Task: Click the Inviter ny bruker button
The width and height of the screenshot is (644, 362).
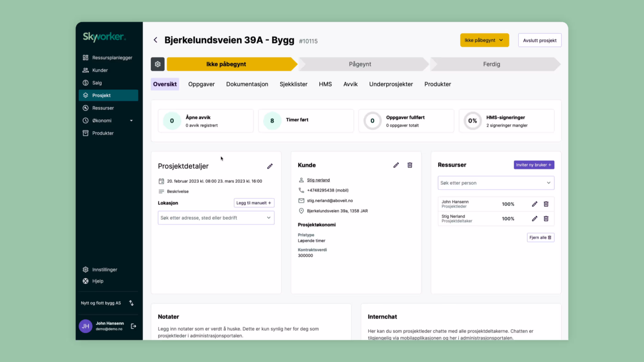Action: tap(534, 165)
